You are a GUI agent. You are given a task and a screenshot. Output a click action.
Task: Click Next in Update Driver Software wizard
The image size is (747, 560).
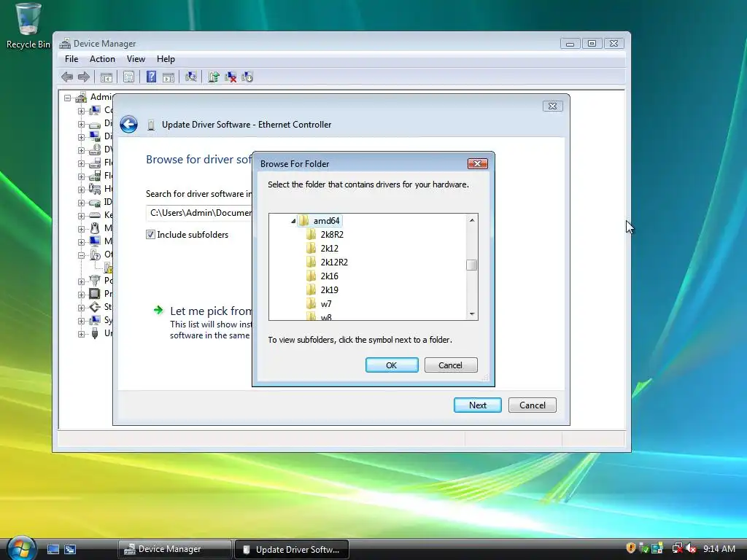477,405
